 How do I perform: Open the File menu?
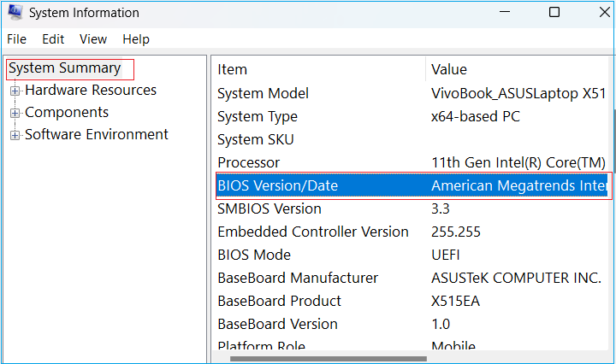pos(17,39)
